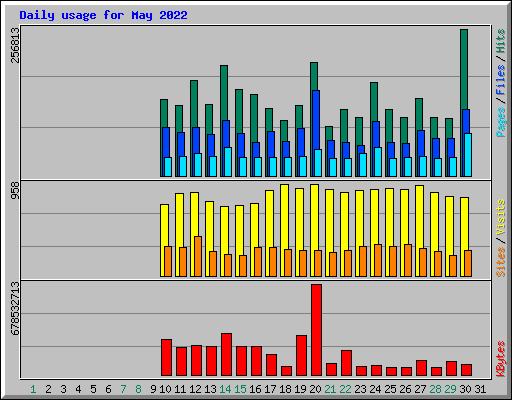Select day 9 on the x-axis
The height and width of the screenshot is (400, 512).
click(153, 389)
